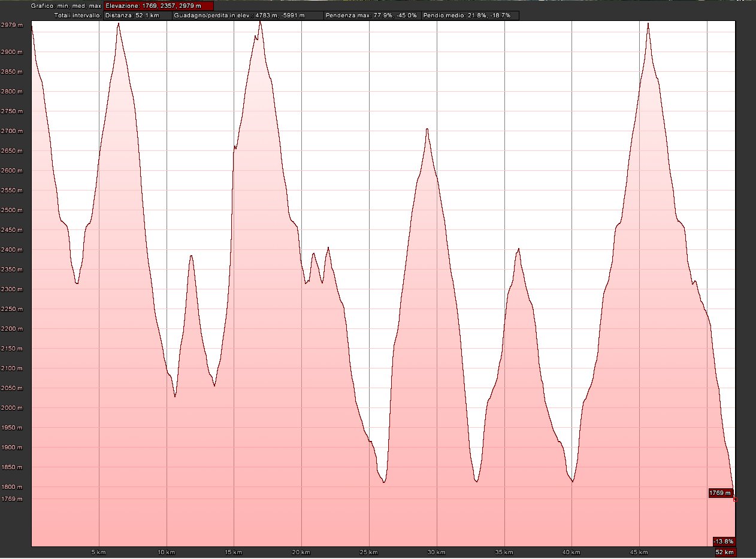This screenshot has height=559, width=756.
Task: Click the 2000 m label on elevation axis
Action: (12, 408)
